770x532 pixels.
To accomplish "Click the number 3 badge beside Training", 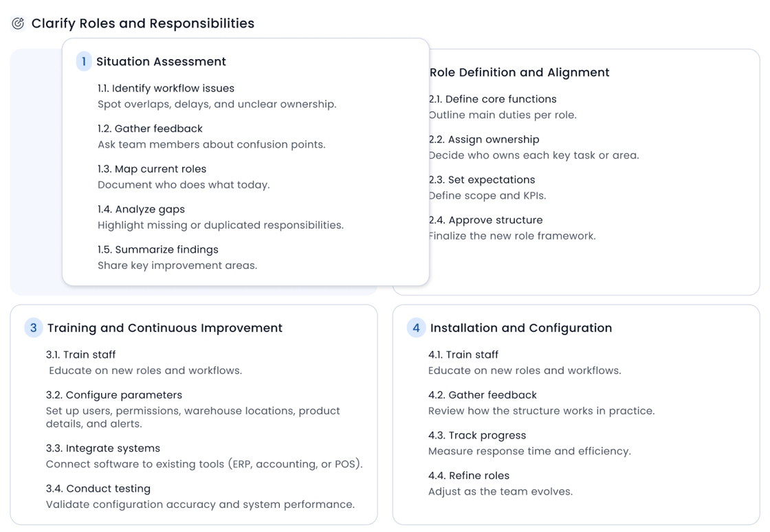I will coord(33,328).
